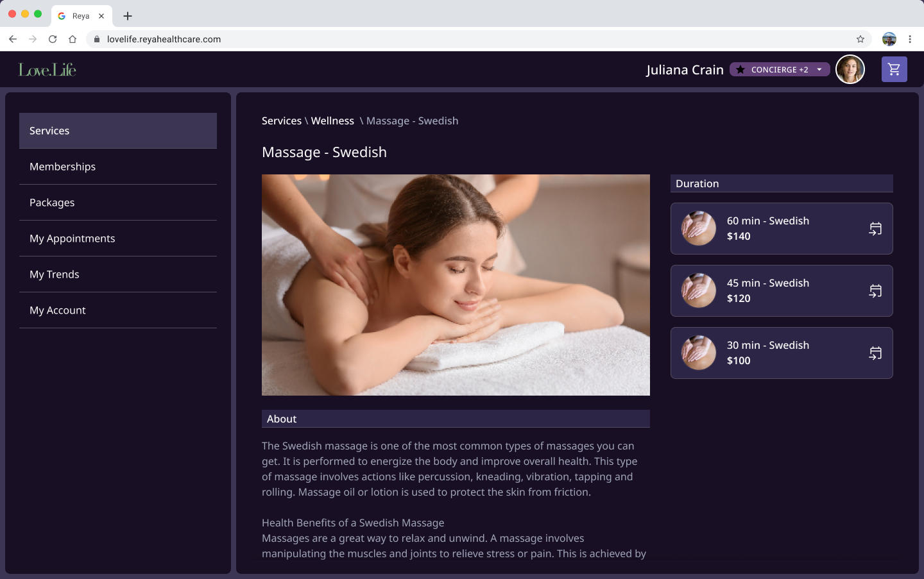The width and height of the screenshot is (924, 579).
Task: Select Packages from the sidebar
Action: [x=52, y=203]
